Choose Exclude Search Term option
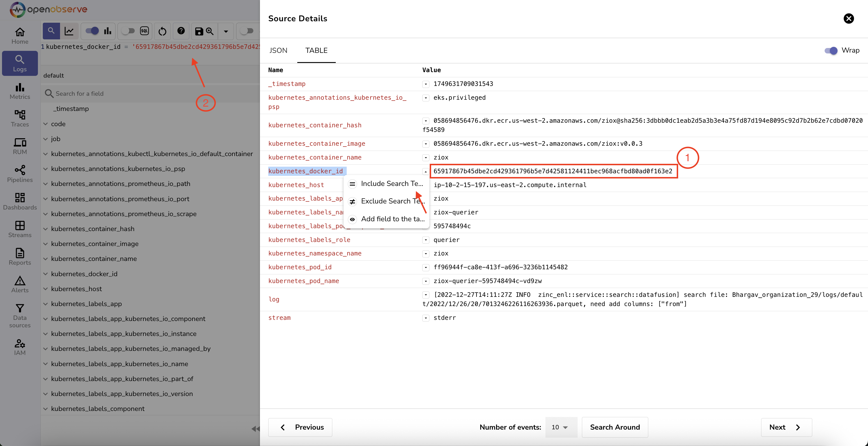This screenshot has width=868, height=446. tap(387, 201)
